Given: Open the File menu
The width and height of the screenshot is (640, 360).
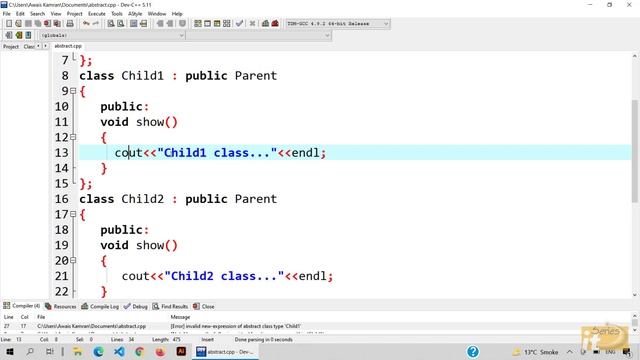Looking at the screenshot, I should [7, 14].
